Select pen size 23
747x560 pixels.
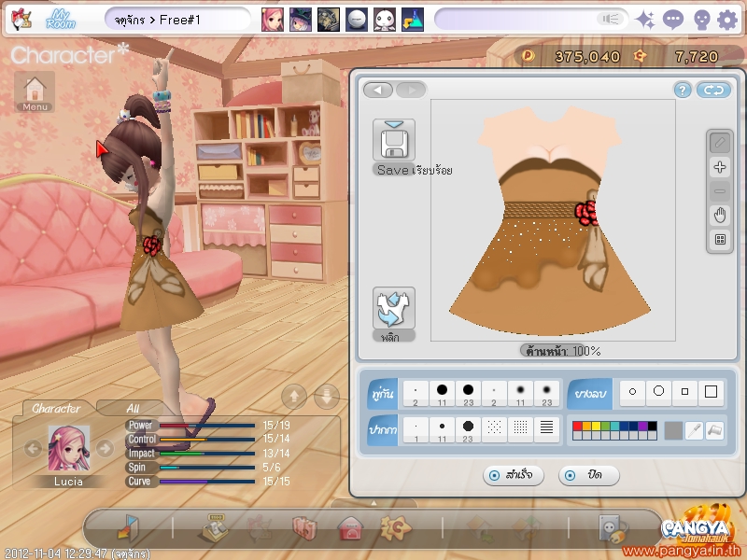point(468,429)
